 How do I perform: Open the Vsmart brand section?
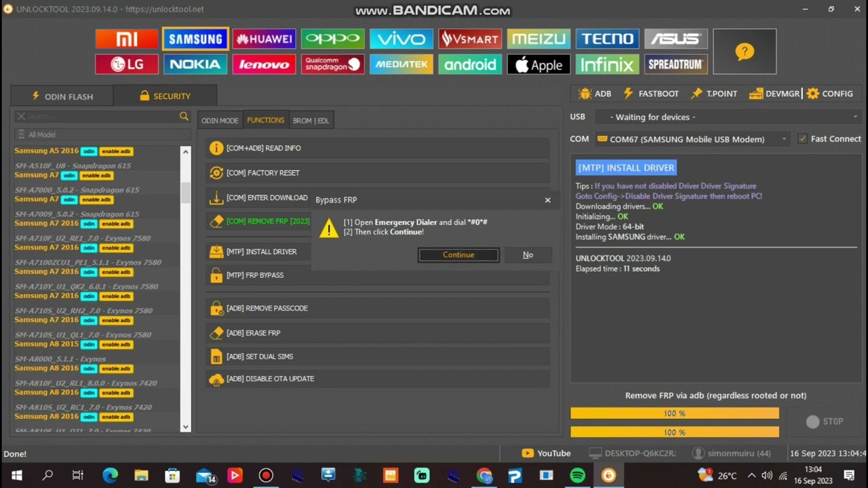pyautogui.click(x=470, y=39)
